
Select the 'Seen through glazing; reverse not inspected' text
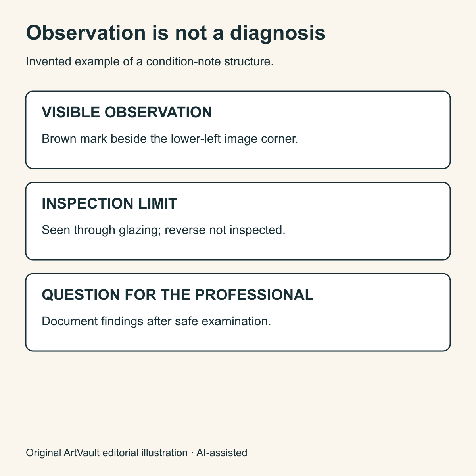pos(163,230)
